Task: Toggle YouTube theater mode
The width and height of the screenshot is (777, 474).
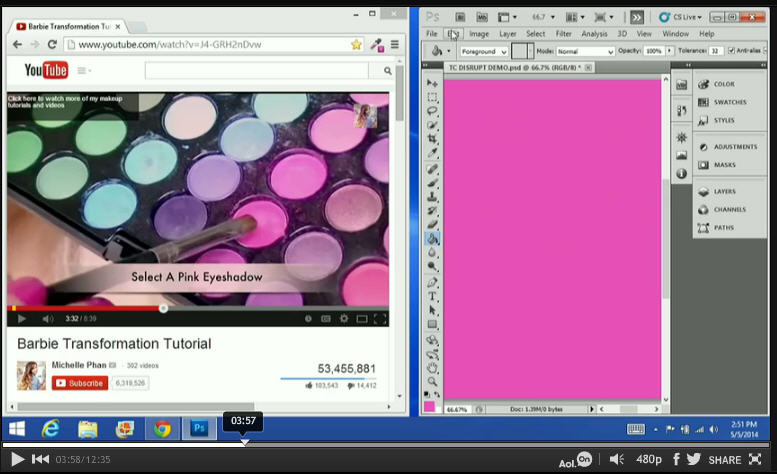Action: pyautogui.click(x=362, y=318)
